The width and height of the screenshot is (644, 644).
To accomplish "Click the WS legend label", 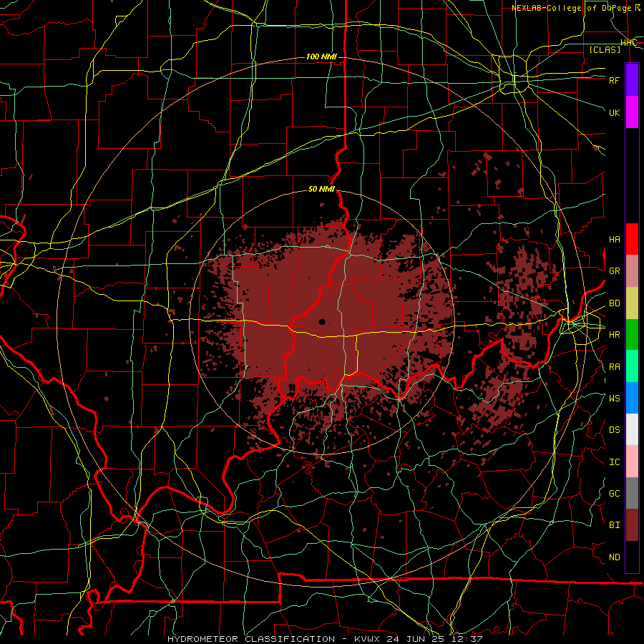I will click(x=615, y=399).
